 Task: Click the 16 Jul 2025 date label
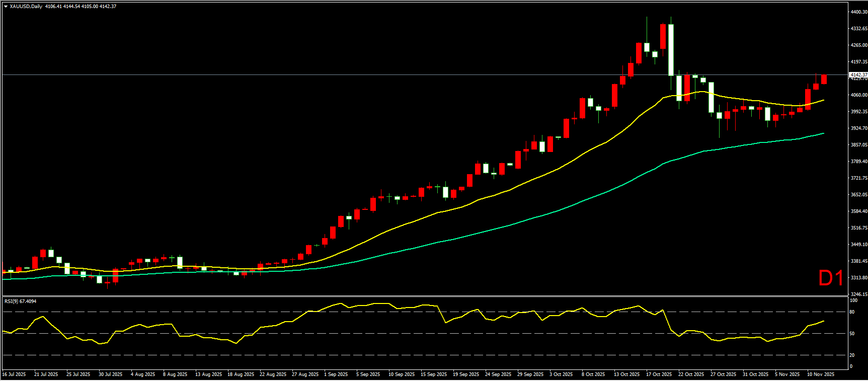[14, 374]
